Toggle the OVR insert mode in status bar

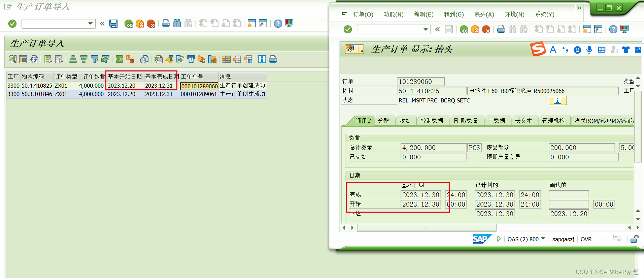tap(586, 239)
